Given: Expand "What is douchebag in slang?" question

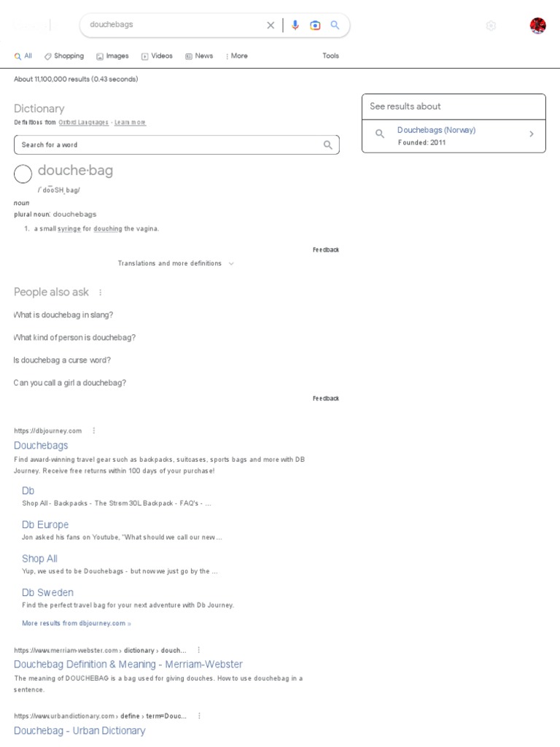Looking at the screenshot, I should [x=63, y=314].
